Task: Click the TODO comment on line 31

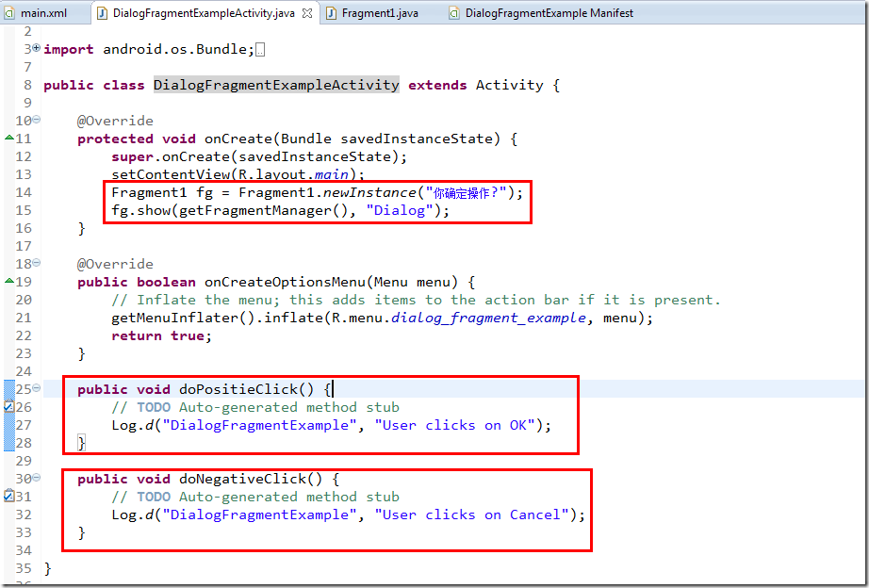Action: point(254,497)
